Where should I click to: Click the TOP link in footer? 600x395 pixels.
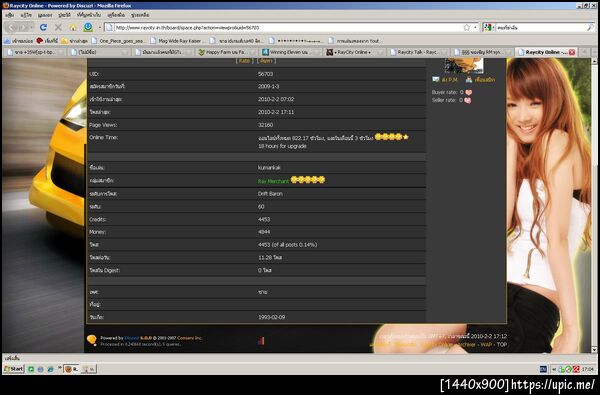[502, 344]
